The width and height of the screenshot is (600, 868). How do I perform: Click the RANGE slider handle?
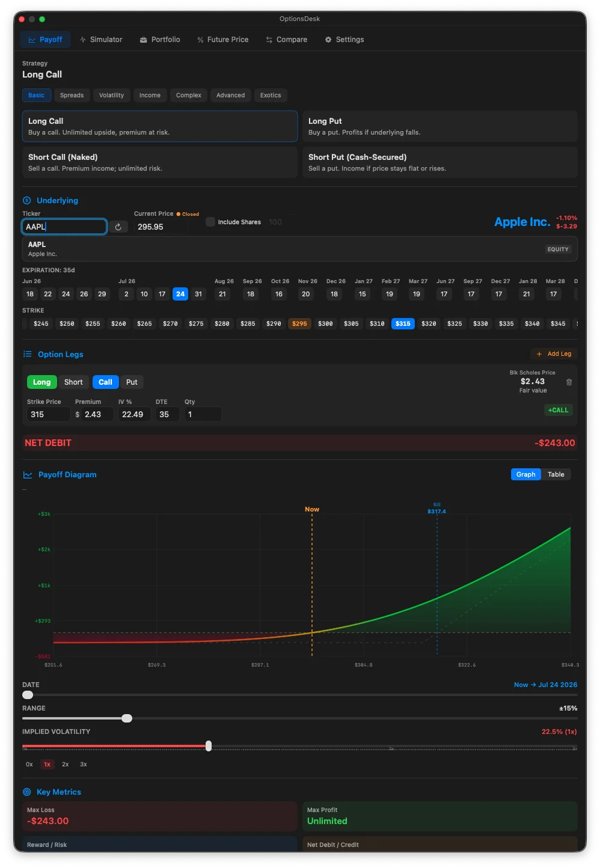[127, 718]
